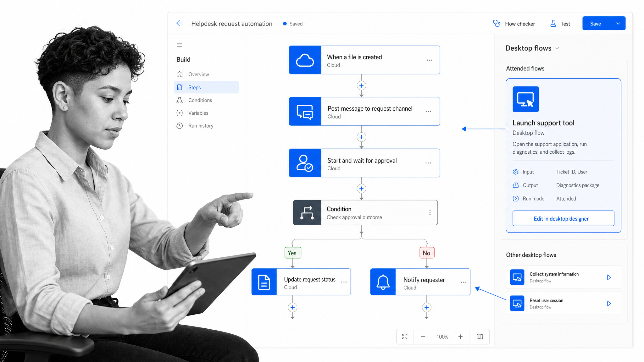Viewport: 644px width, 362px height.
Task: Click the Launch support tool desktop icon
Action: coord(525,99)
